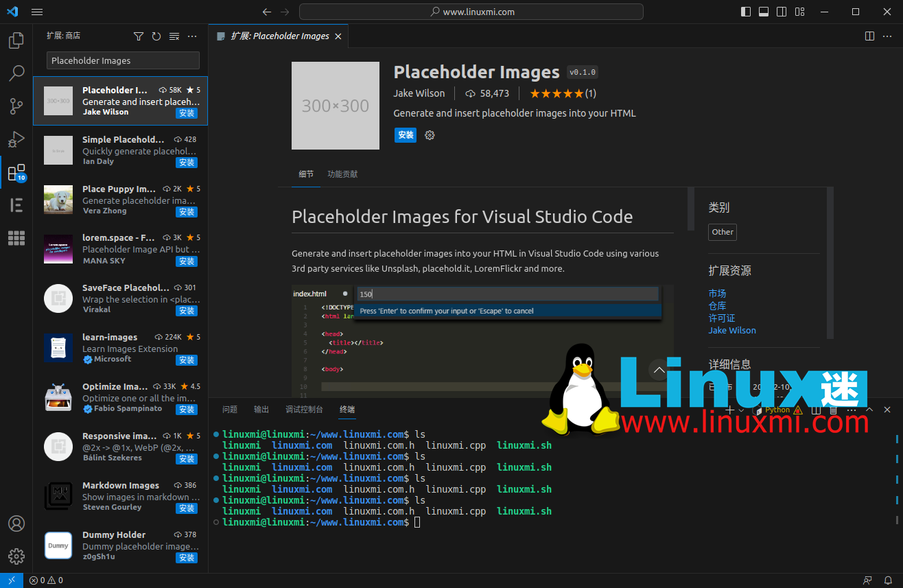The image size is (903, 588).
Task: Open the 仓库 repository link
Action: (717, 306)
